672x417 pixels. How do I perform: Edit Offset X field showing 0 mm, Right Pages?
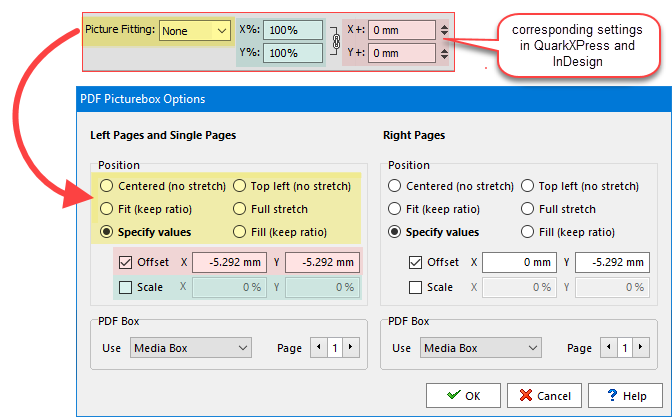click(519, 262)
